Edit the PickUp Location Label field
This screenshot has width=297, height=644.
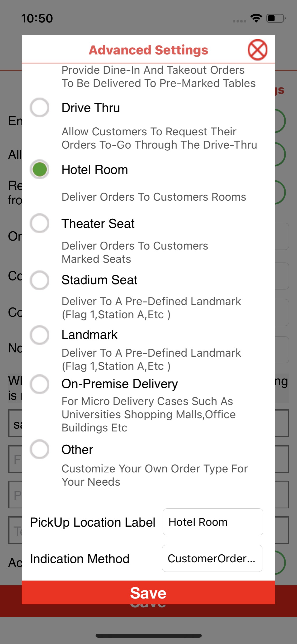click(213, 522)
